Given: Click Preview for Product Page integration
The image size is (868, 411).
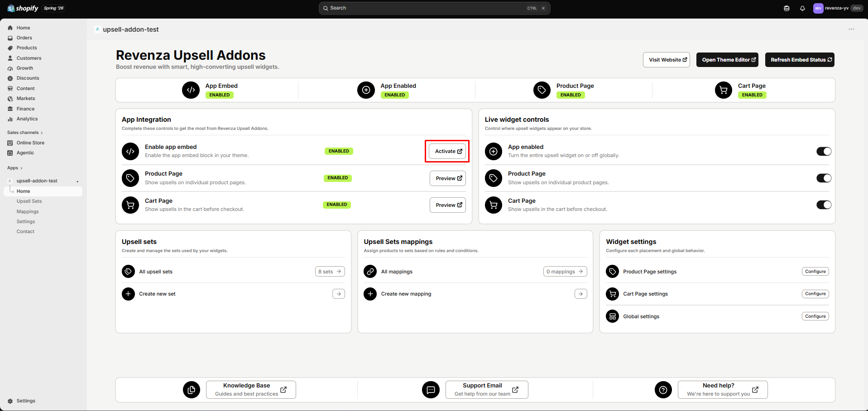Looking at the screenshot, I should (x=448, y=178).
